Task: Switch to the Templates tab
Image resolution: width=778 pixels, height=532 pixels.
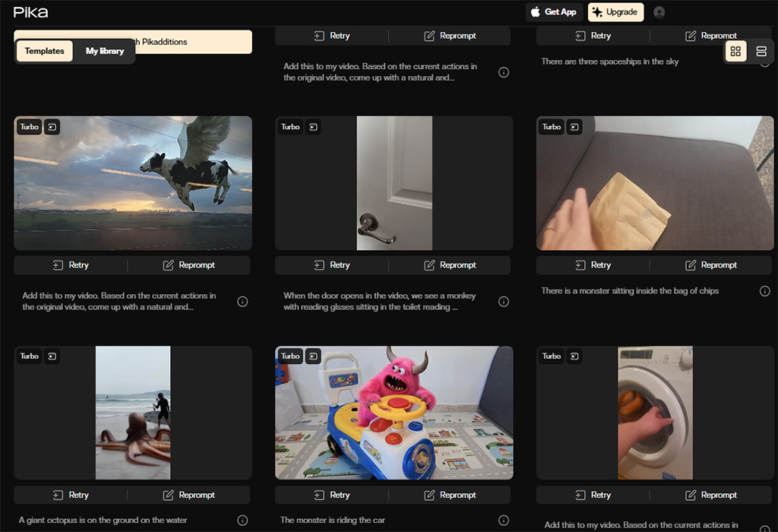Action: click(x=45, y=51)
